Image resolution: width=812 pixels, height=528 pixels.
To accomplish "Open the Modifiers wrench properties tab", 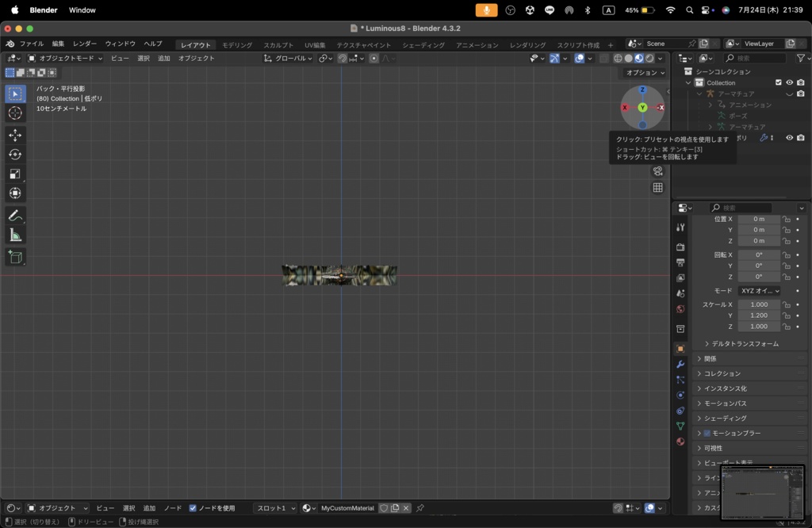I will point(680,364).
